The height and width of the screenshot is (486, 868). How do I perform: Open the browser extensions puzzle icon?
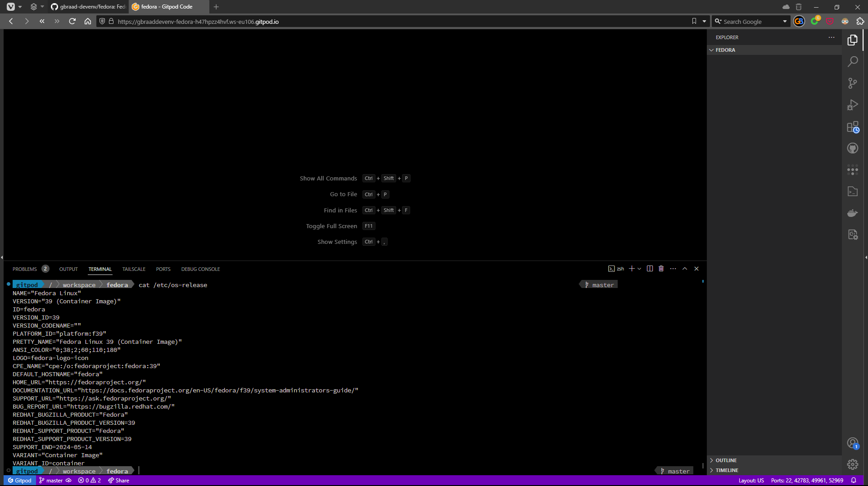[x=860, y=21]
